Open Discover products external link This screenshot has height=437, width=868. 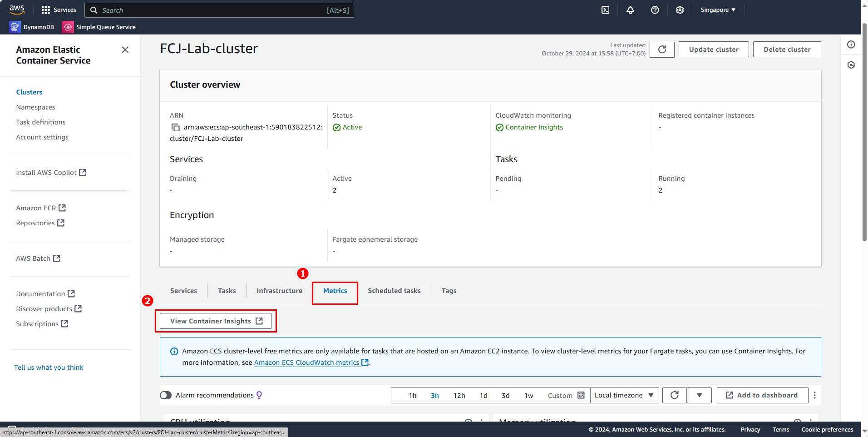point(49,309)
